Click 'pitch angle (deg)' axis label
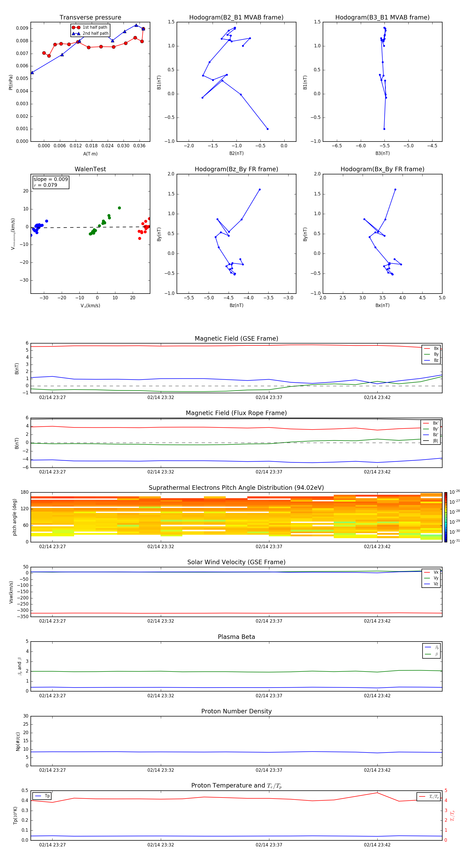 click(14, 517)
